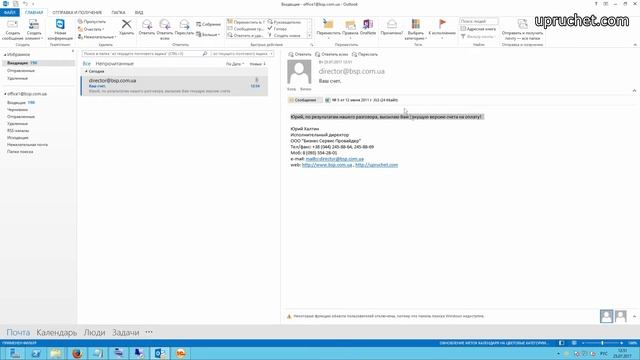Select Входящие (Inbox) under Избранное
This screenshot has height=360, width=640.
[x=39, y=63]
